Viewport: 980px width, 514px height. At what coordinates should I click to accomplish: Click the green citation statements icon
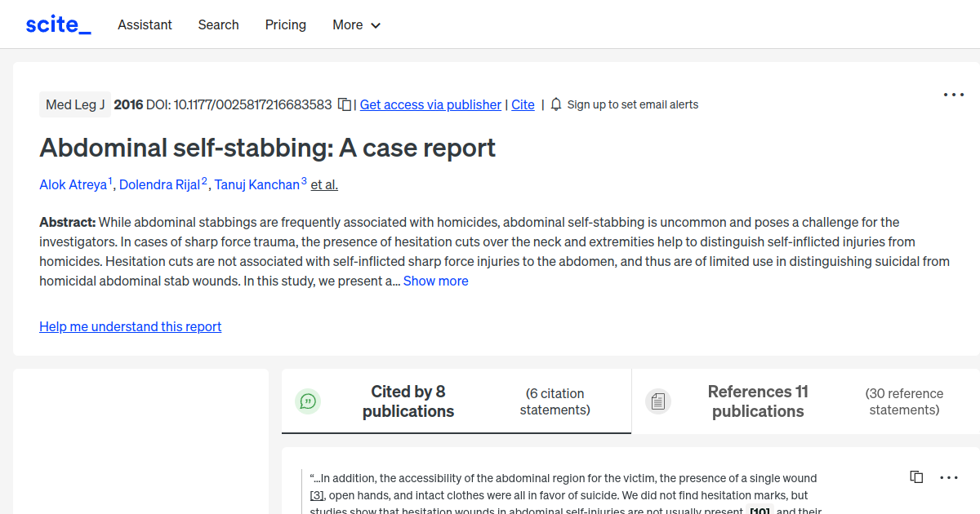pos(308,401)
